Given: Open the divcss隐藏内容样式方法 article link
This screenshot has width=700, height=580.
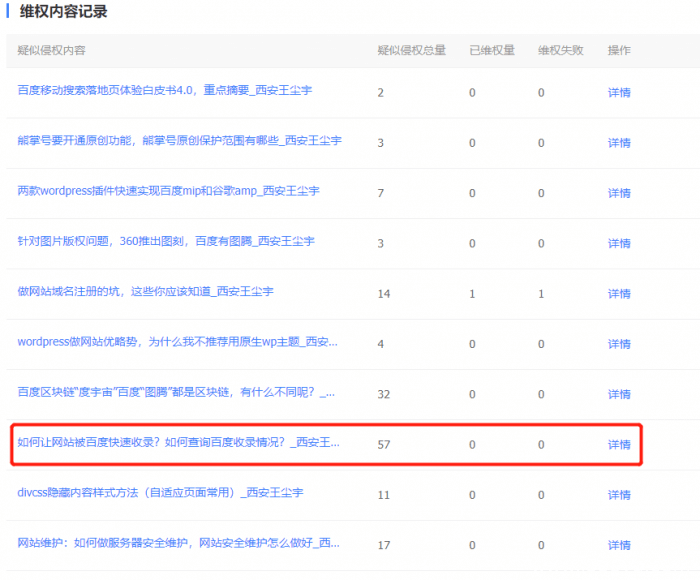Looking at the screenshot, I should 160,493.
